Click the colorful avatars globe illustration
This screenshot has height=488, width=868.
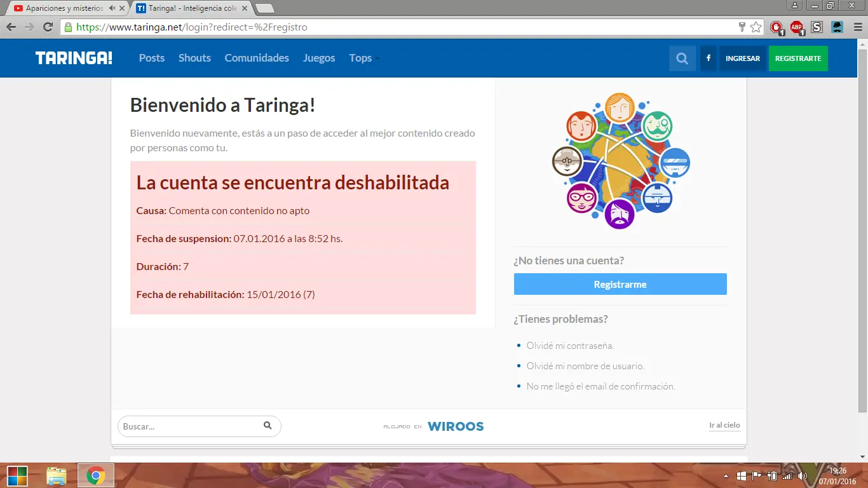[621, 161]
